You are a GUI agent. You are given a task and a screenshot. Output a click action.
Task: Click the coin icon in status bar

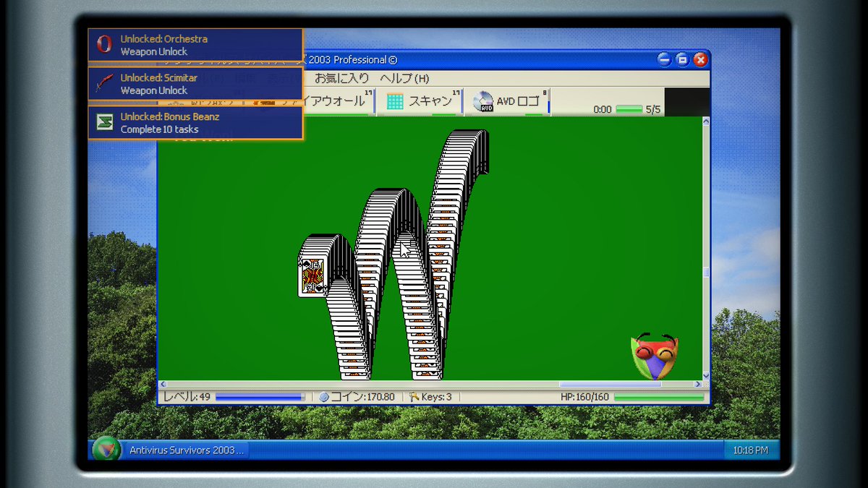(x=324, y=397)
